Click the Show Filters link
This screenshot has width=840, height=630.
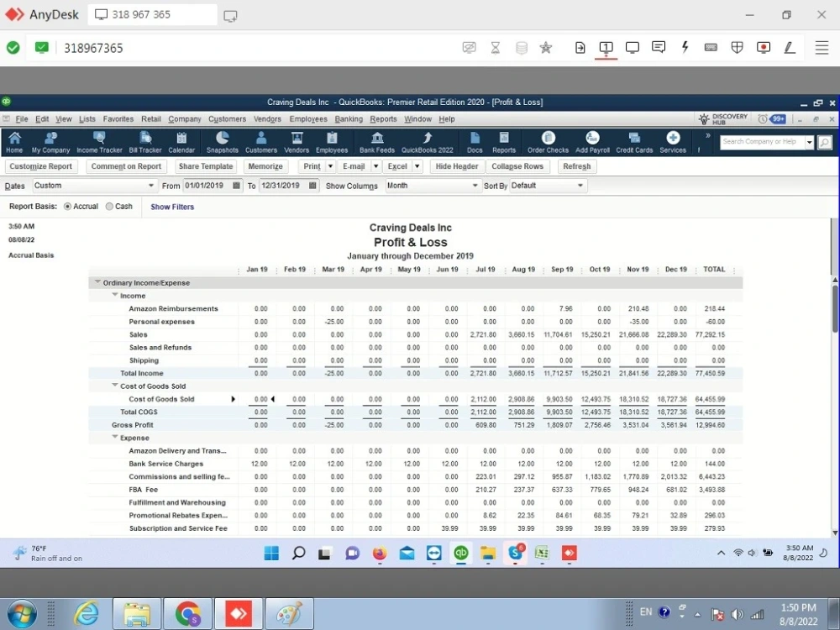172,207
